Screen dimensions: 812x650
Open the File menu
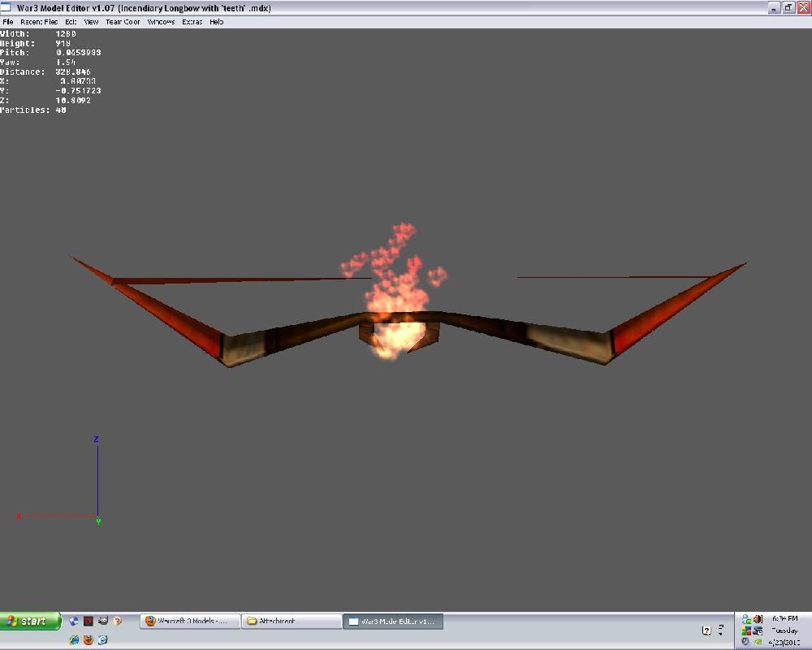8,22
